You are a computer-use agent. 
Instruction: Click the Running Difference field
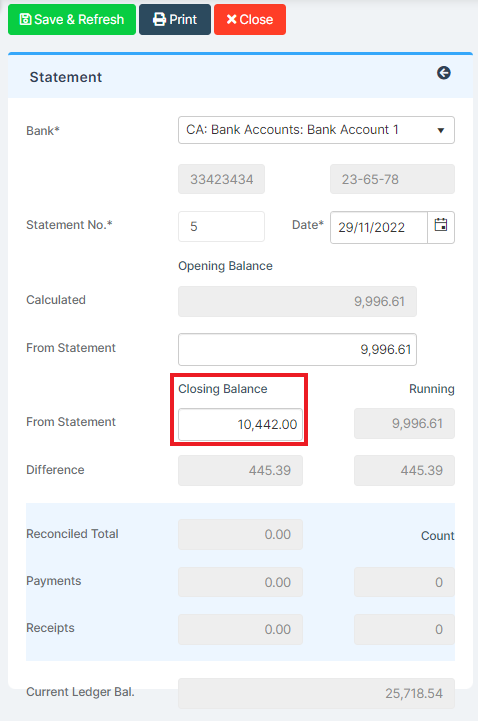pos(404,470)
